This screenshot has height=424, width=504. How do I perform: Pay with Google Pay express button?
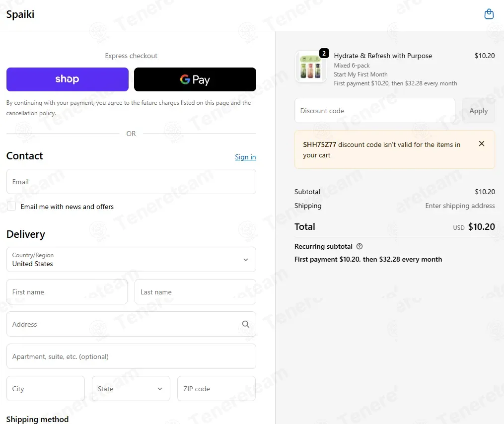pyautogui.click(x=195, y=79)
